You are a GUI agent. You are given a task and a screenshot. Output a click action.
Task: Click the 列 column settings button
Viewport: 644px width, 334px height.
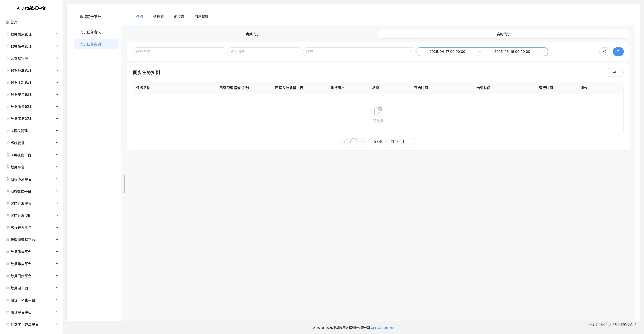pyautogui.click(x=615, y=72)
